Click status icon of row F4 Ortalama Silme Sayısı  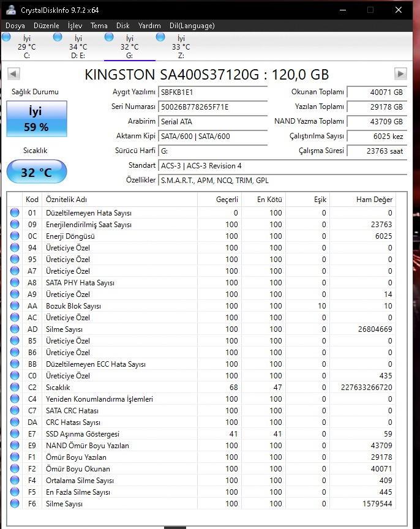[x=15, y=480]
